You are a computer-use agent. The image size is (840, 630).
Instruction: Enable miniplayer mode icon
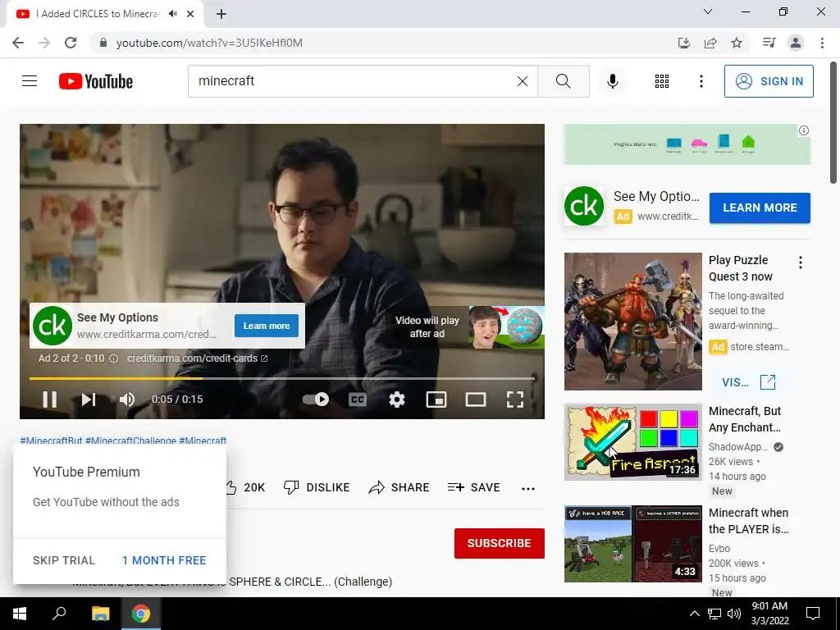tap(436, 399)
